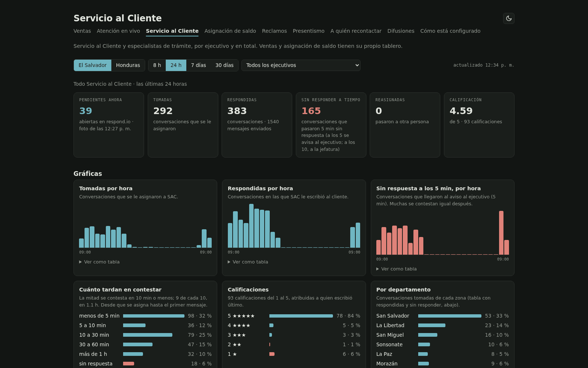
Task: Click the Reasignadas value 0
Action: [x=379, y=111]
